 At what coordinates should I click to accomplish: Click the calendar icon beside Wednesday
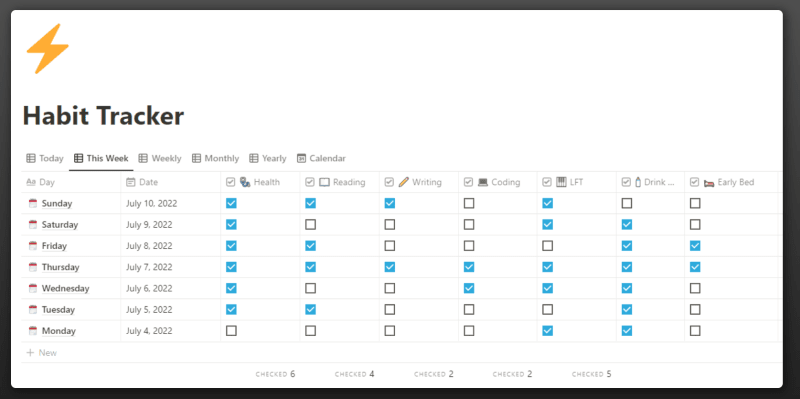[x=33, y=288]
